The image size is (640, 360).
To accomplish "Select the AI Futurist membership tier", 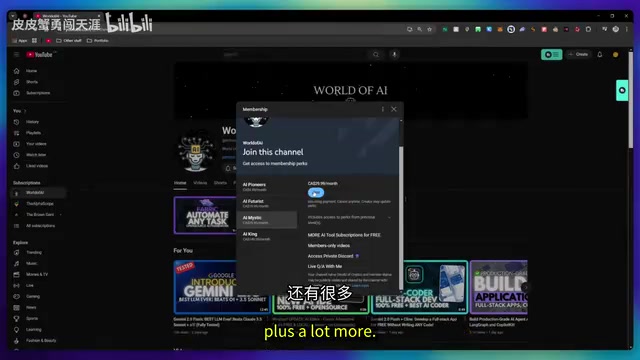I will (x=267, y=203).
